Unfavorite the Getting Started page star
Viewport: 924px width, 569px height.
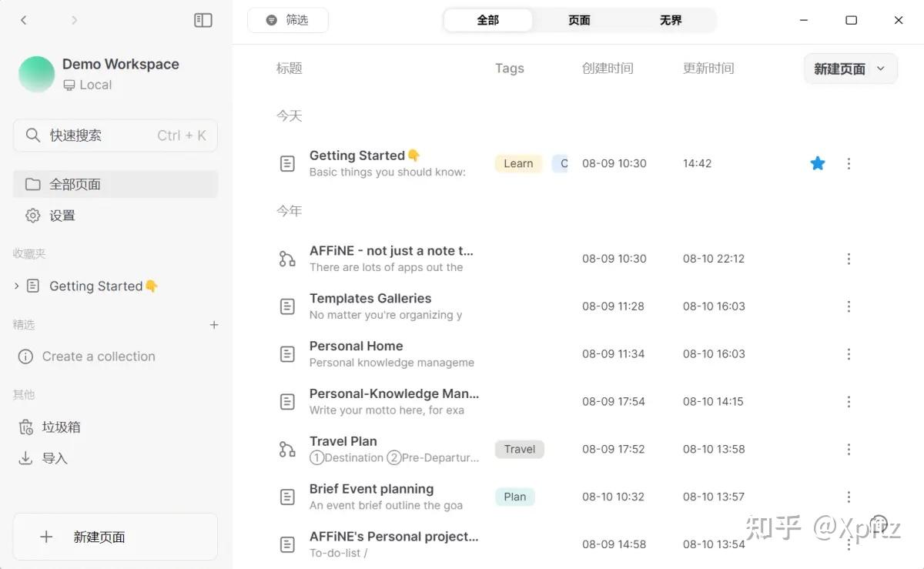tap(817, 163)
